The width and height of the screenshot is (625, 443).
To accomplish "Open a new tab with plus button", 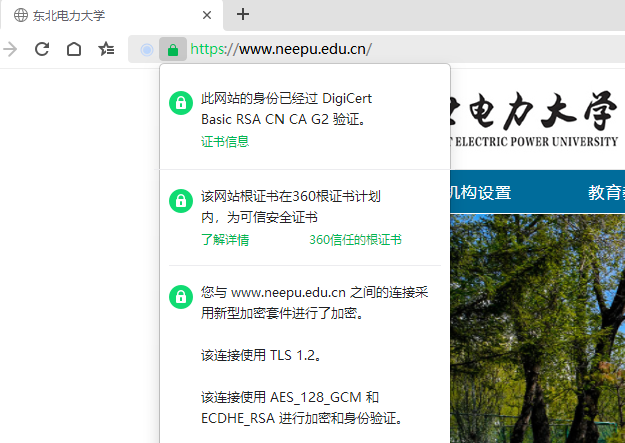I will 243,14.
